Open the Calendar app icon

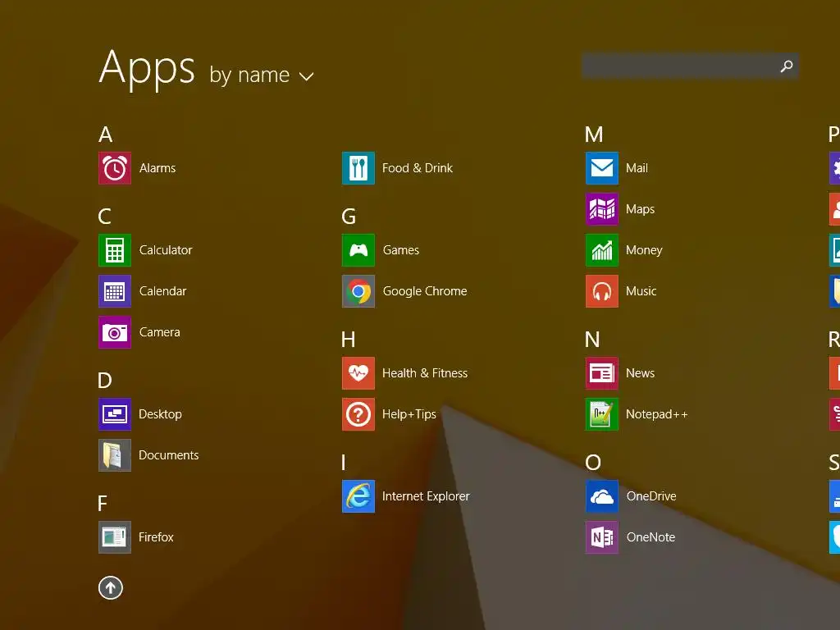[x=115, y=291]
